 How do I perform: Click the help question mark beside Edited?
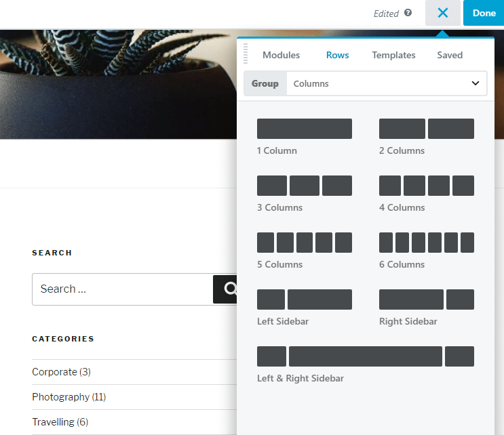(408, 13)
